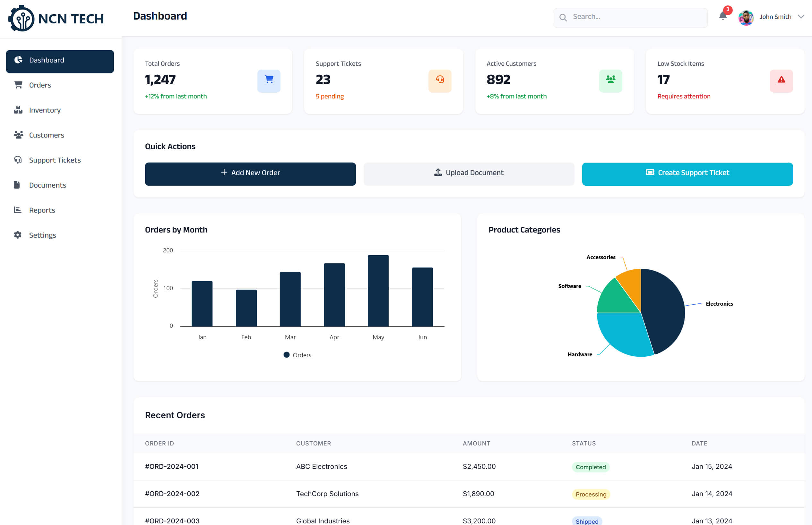Click the shopping cart icon in Total Orders
The width and height of the screenshot is (812, 525).
(x=269, y=80)
